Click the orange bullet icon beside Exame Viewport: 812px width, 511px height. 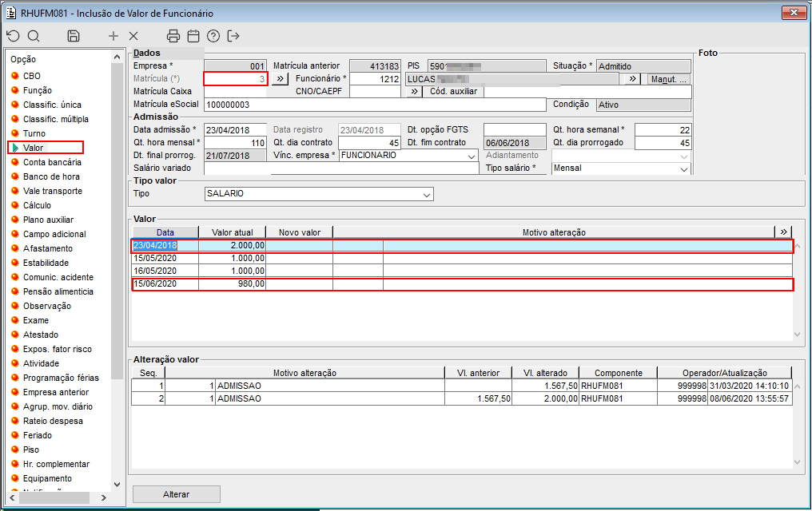pos(15,320)
